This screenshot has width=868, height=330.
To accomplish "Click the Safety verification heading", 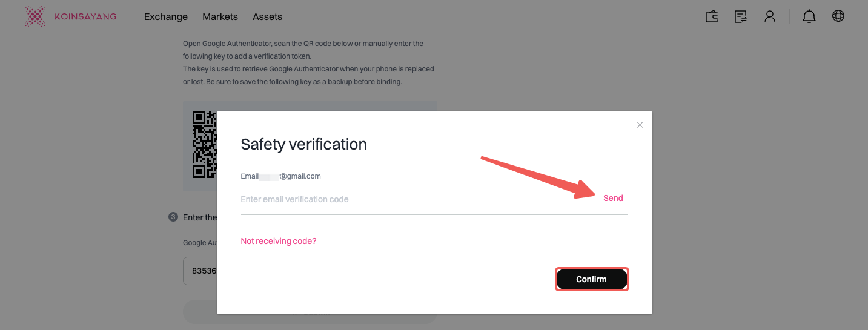I will [x=303, y=144].
